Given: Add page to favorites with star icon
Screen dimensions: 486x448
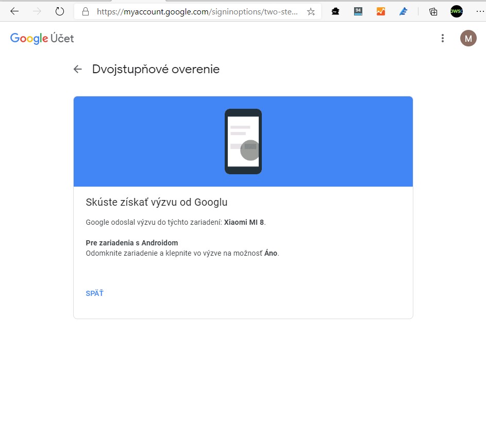Looking at the screenshot, I should pyautogui.click(x=311, y=12).
